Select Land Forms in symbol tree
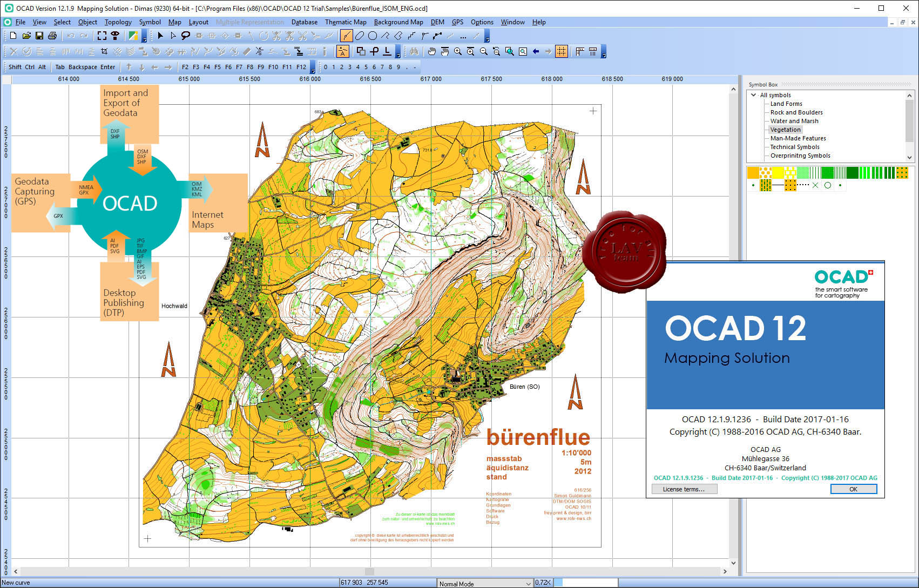919x588 pixels. (x=786, y=104)
